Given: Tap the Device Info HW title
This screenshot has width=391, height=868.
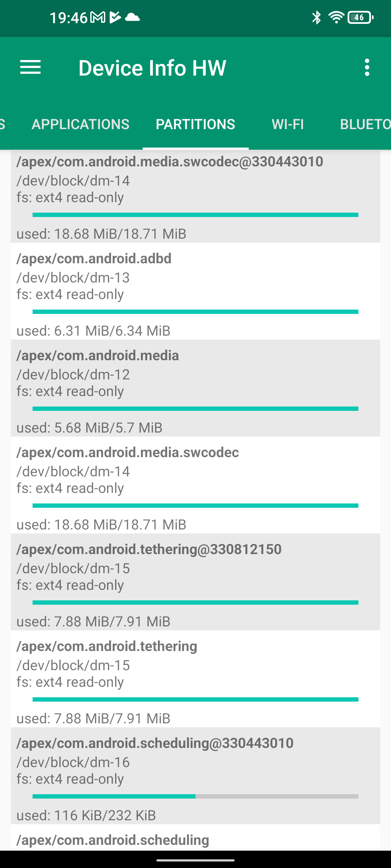Looking at the screenshot, I should (152, 68).
